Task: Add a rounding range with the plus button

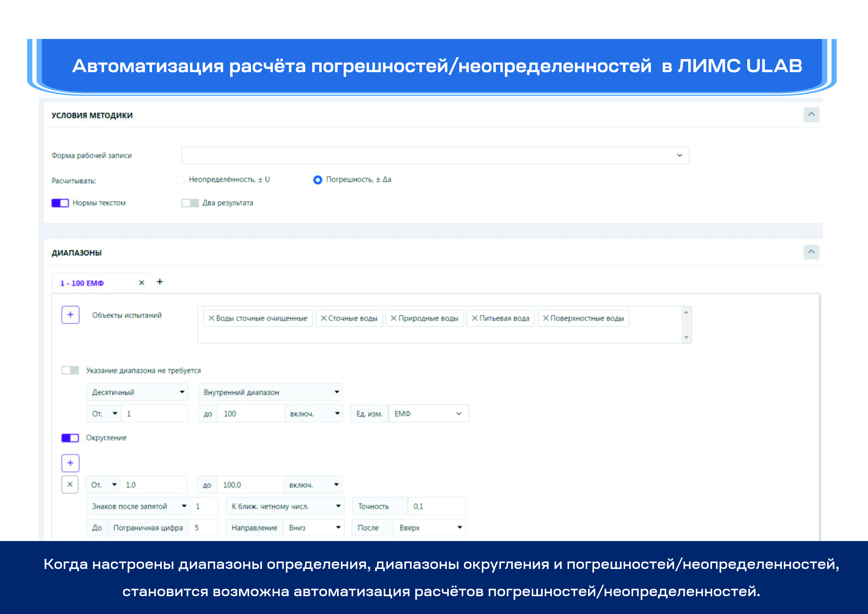Action: [70, 463]
